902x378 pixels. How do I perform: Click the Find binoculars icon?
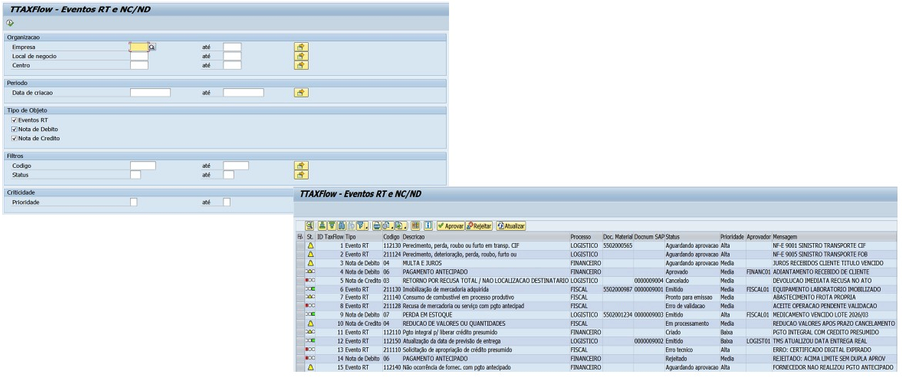341,226
